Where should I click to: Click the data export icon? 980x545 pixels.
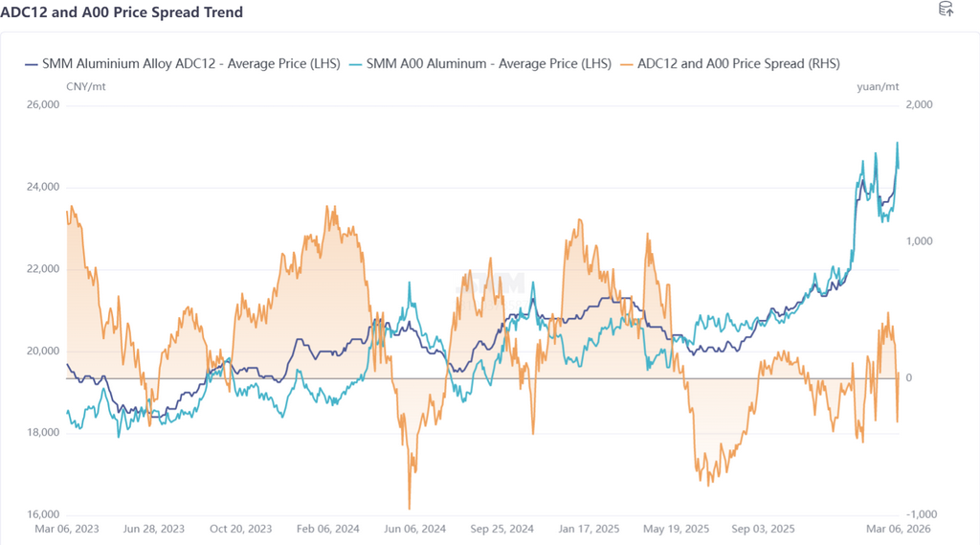pos(946,10)
